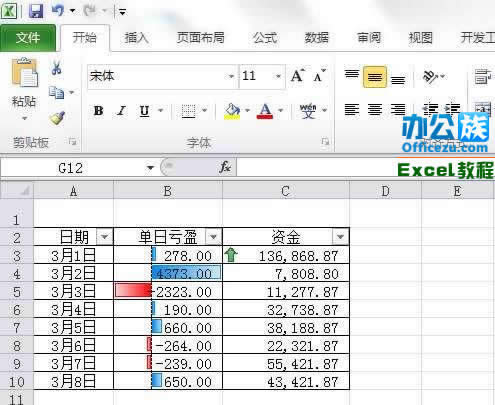The image size is (495, 405).
Task: Click the fx insert function icon
Action: [x=225, y=167]
